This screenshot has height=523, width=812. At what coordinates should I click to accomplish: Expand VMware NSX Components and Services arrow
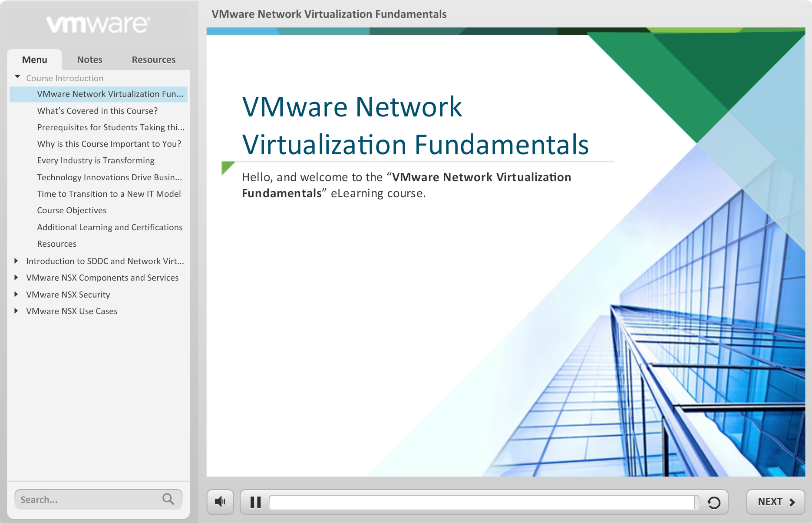[17, 277]
